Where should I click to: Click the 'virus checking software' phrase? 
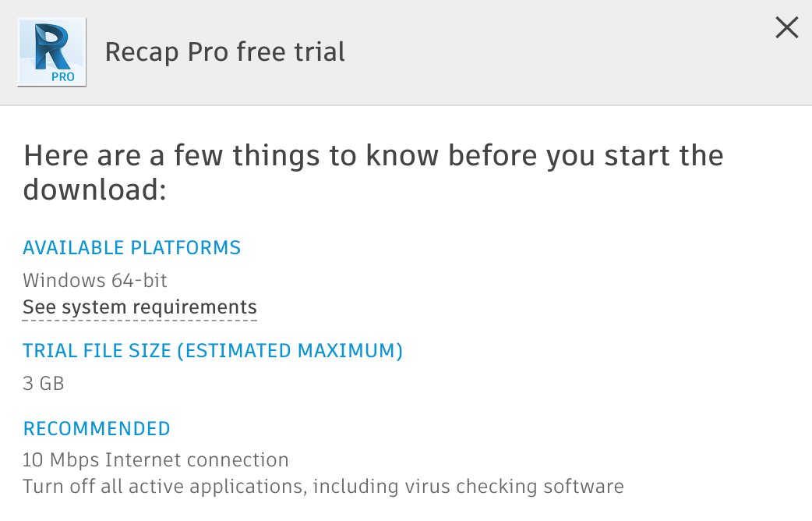(514, 487)
